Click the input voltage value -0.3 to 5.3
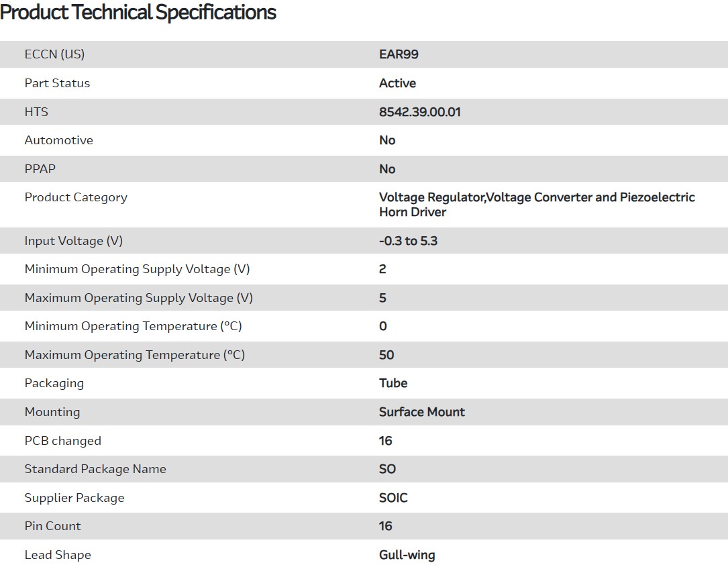The width and height of the screenshot is (728, 565). pyautogui.click(x=408, y=241)
